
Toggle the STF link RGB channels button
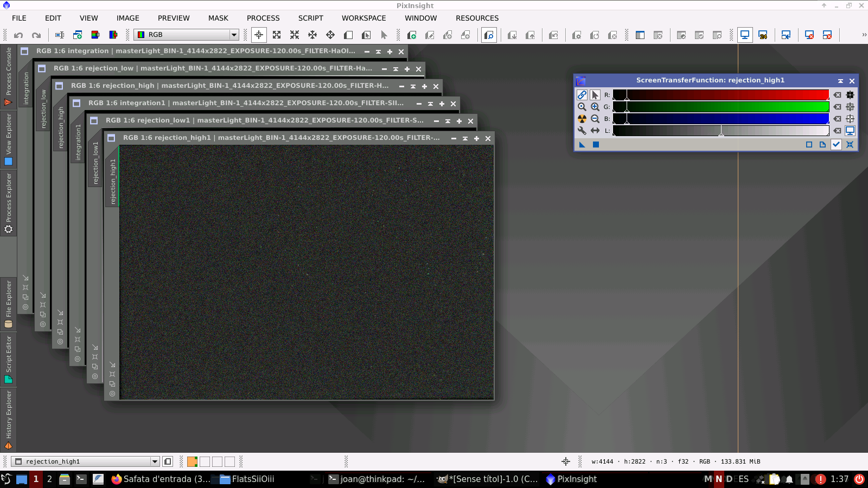[x=582, y=95]
